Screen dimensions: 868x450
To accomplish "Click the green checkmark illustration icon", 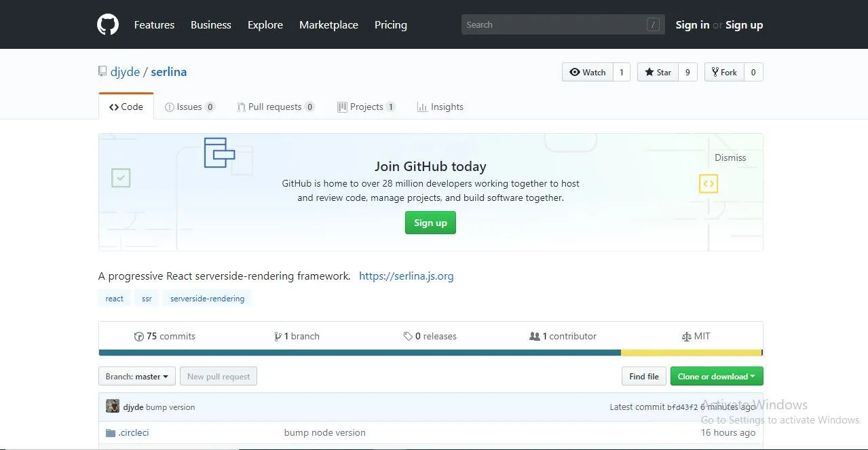I will pyautogui.click(x=121, y=178).
